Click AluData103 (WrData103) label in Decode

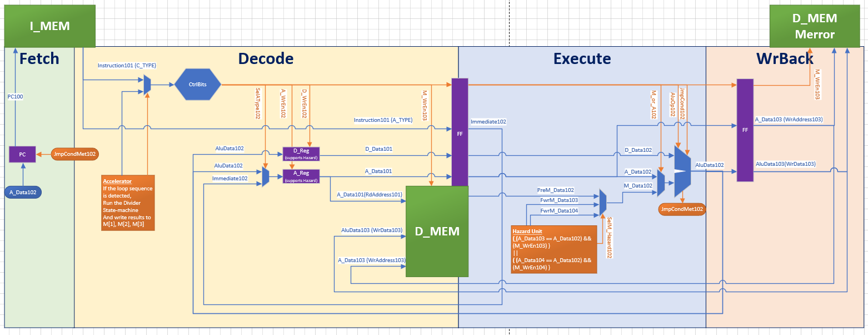[372, 230]
